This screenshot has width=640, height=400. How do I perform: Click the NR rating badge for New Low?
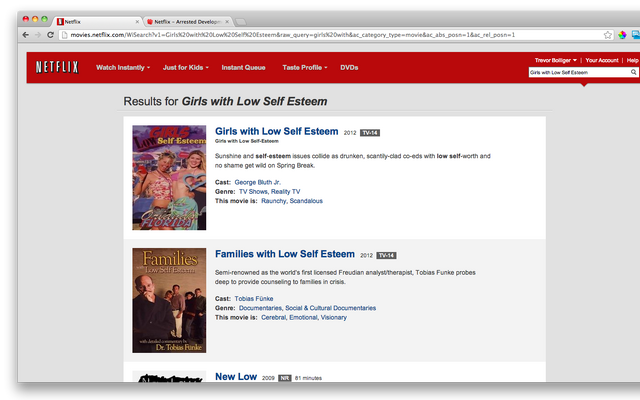(x=284, y=378)
